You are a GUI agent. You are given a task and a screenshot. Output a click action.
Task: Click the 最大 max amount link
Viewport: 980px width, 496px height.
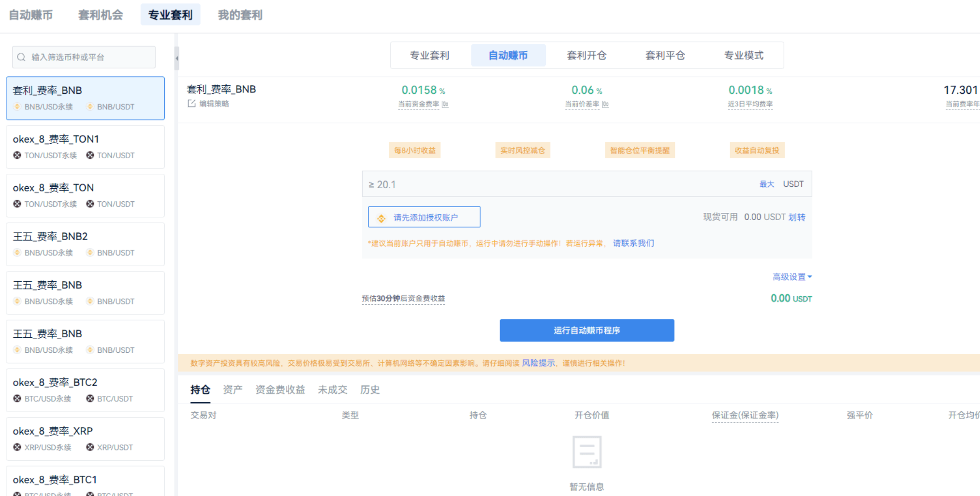coord(767,184)
